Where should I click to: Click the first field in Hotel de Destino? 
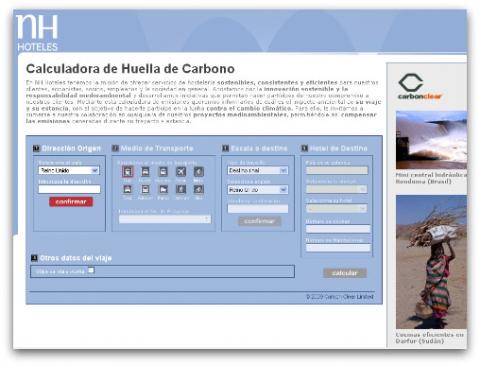(x=337, y=170)
